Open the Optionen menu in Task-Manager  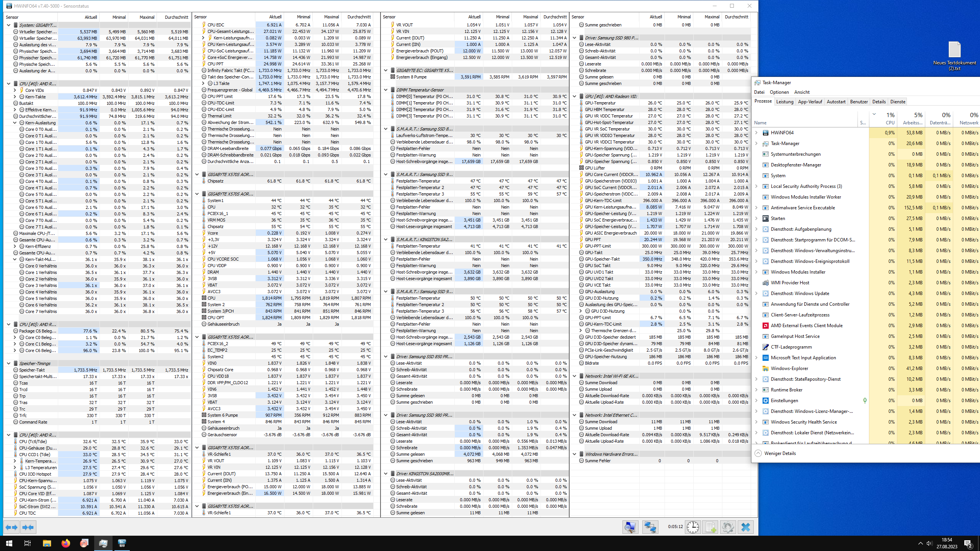click(779, 92)
